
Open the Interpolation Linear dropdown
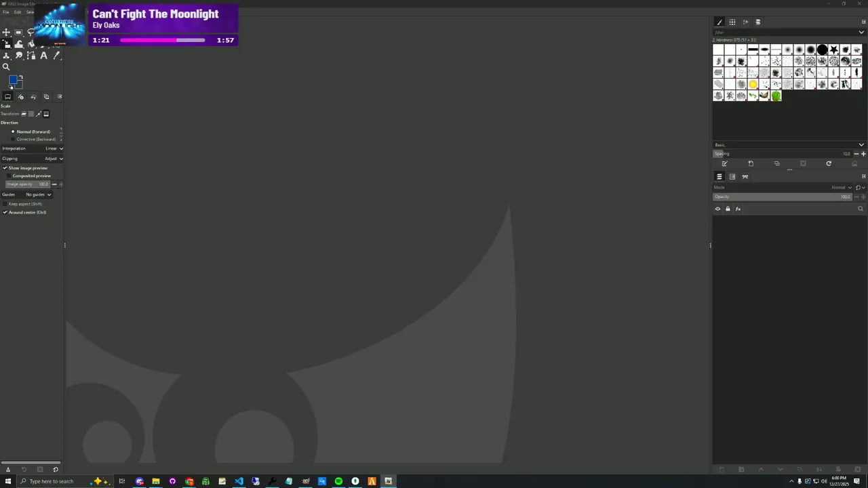tap(33, 148)
